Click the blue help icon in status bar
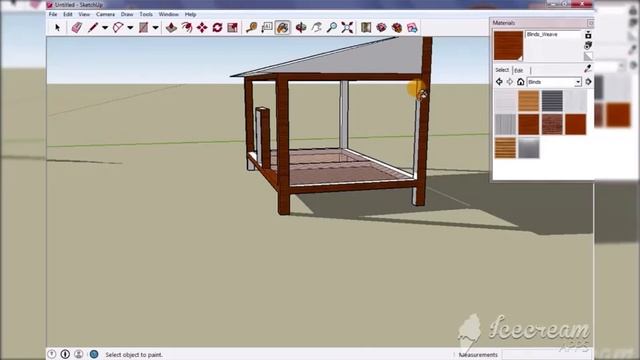This screenshot has height=360, width=640. point(94,354)
